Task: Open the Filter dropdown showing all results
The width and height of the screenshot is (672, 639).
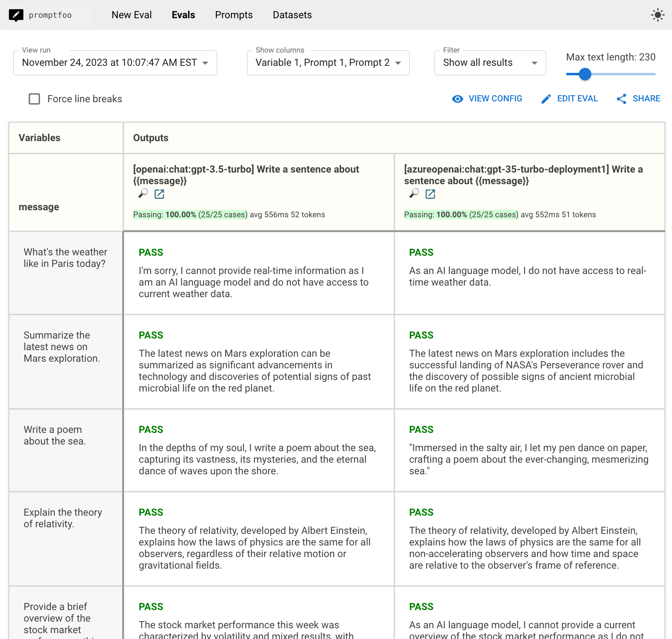Action: (x=490, y=63)
